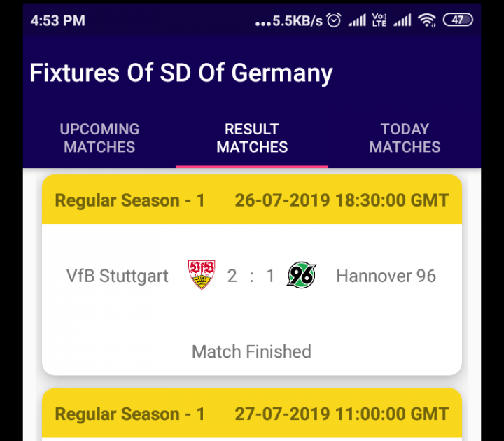
Task: Tap the Hannover 96 club logo
Action: [302, 275]
